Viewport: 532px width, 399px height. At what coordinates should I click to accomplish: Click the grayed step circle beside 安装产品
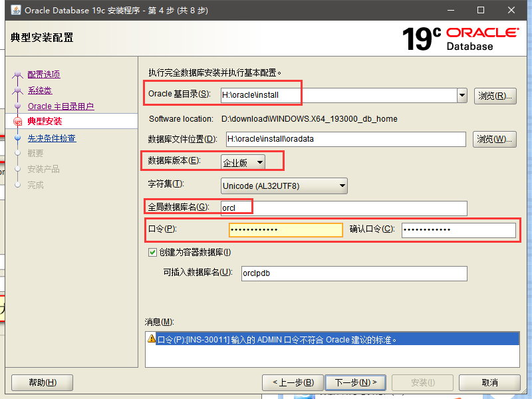(x=17, y=168)
